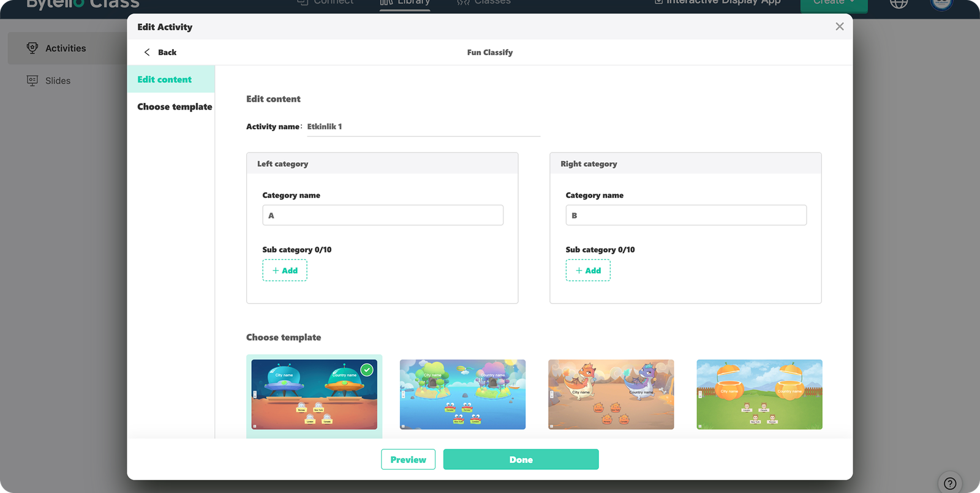Open the help question mark icon

tap(949, 483)
